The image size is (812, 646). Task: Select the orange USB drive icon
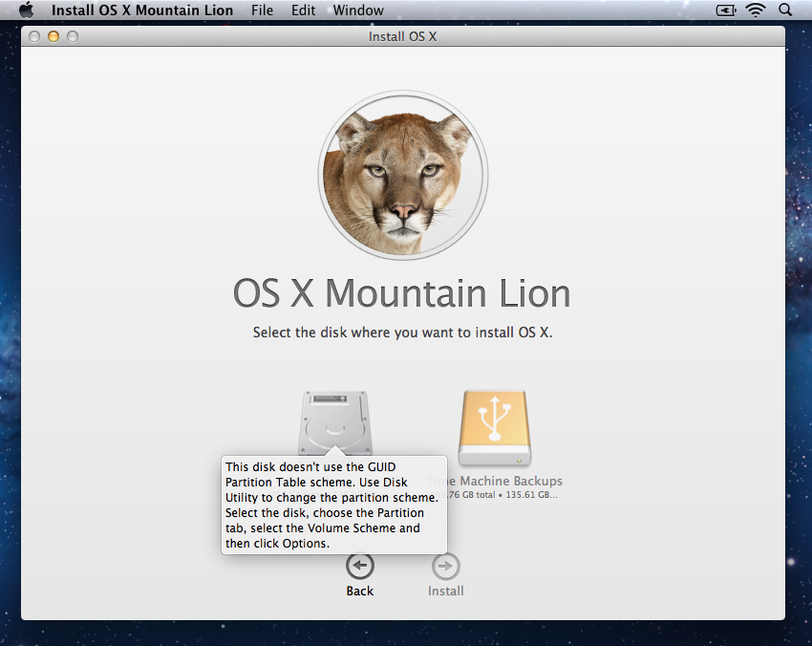point(494,426)
